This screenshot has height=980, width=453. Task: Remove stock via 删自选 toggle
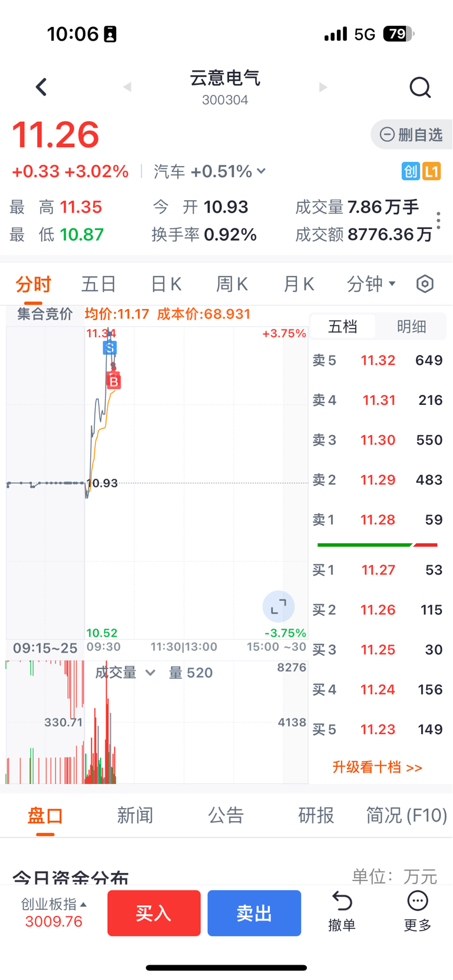click(x=412, y=135)
